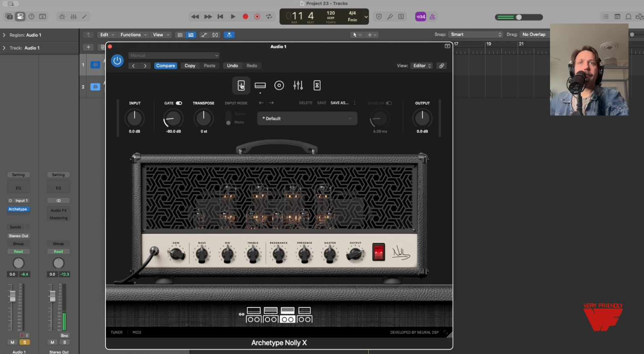Image resolution: width=644 pixels, height=354 pixels.
Task: Open the Mixer icon in control bar
Action: tap(74, 17)
